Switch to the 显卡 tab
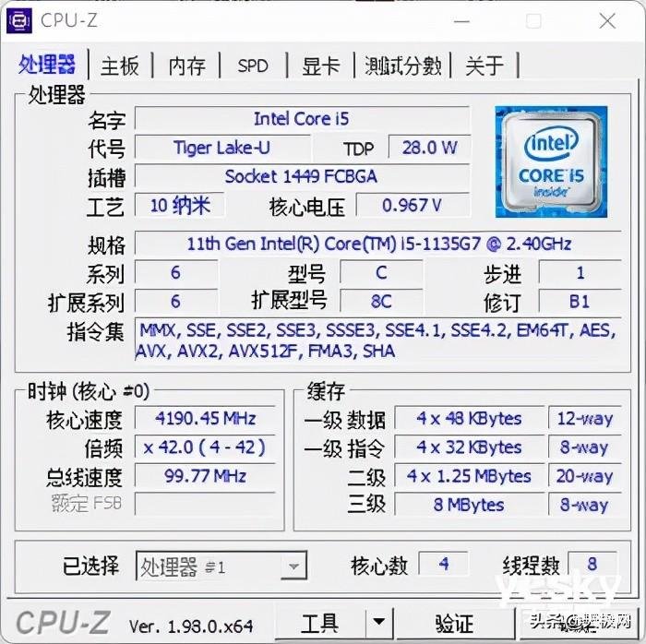 point(320,66)
